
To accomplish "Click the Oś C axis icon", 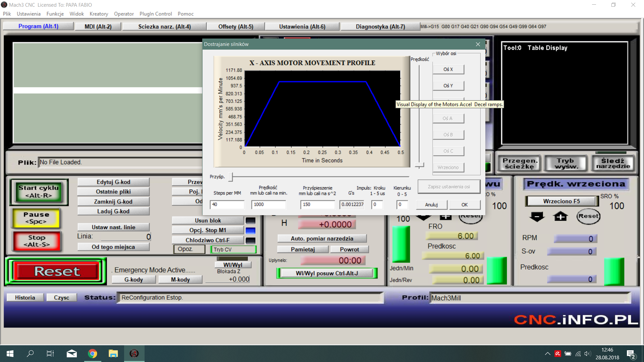I will (x=448, y=151).
